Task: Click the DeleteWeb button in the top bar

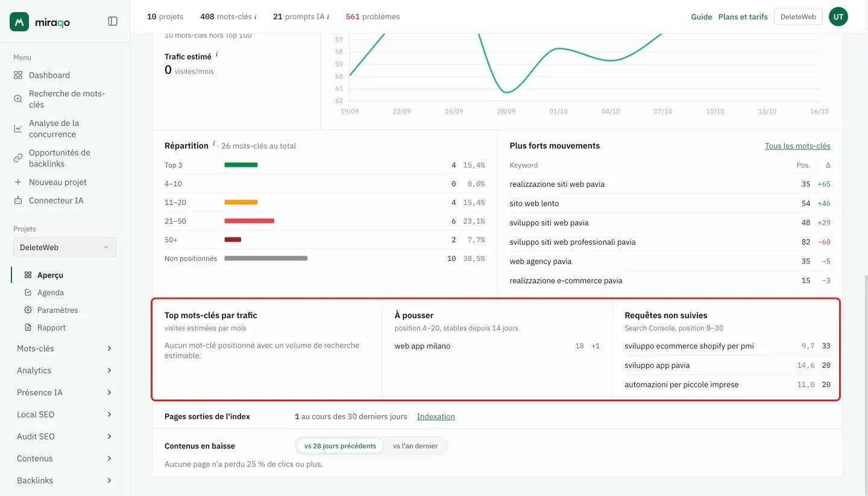Action: (798, 17)
